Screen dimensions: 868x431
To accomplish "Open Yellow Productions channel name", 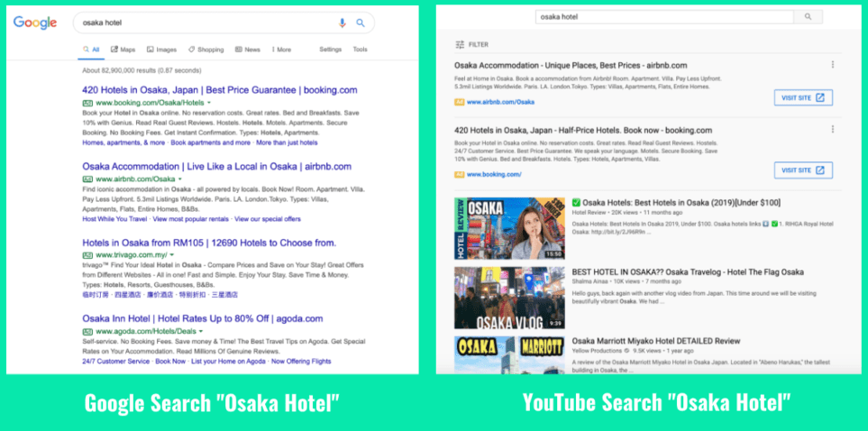I will pos(597,351).
